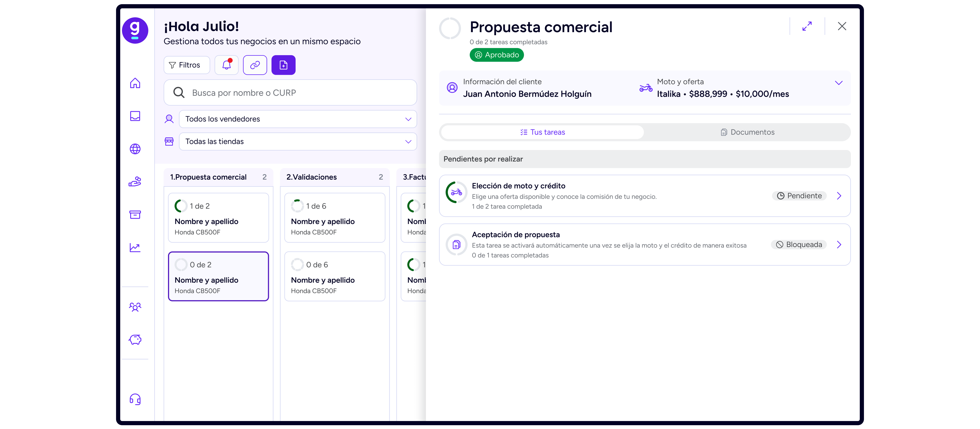Expand the panel to full screen
Image resolution: width=980 pixels, height=429 pixels.
(807, 26)
